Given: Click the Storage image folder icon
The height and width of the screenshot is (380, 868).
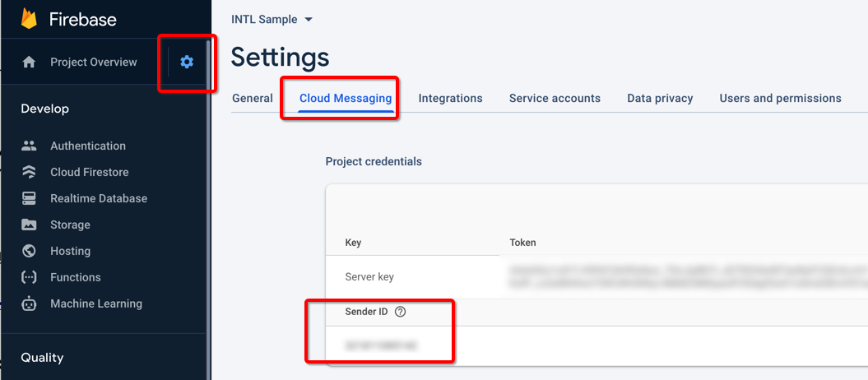Looking at the screenshot, I should tap(29, 225).
